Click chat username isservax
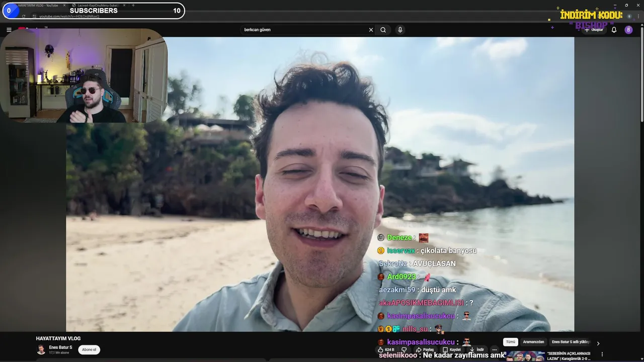This screenshot has width=644, height=362. pos(401,250)
